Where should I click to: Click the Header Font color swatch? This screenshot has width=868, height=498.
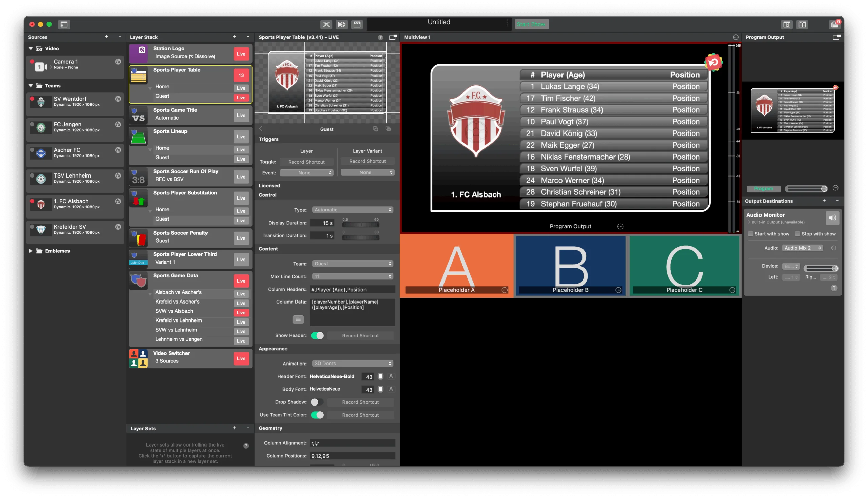380,376
